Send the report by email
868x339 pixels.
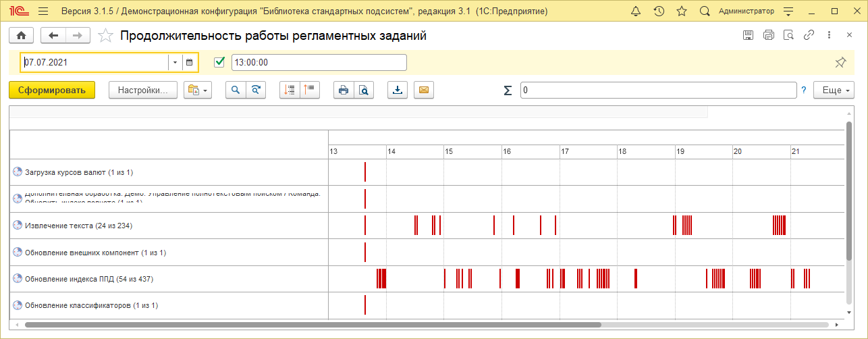click(424, 90)
